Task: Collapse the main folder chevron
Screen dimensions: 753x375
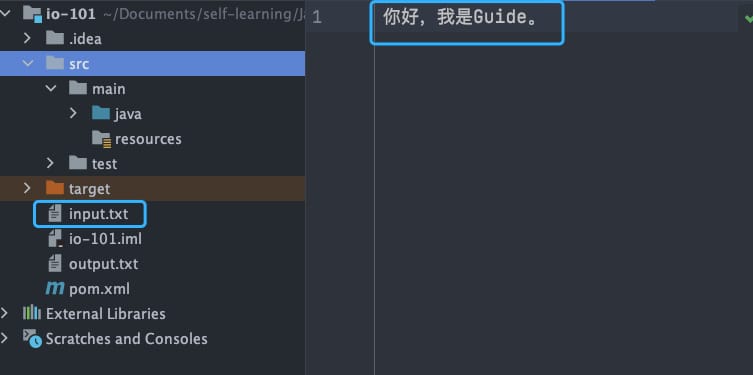Action: 51,88
